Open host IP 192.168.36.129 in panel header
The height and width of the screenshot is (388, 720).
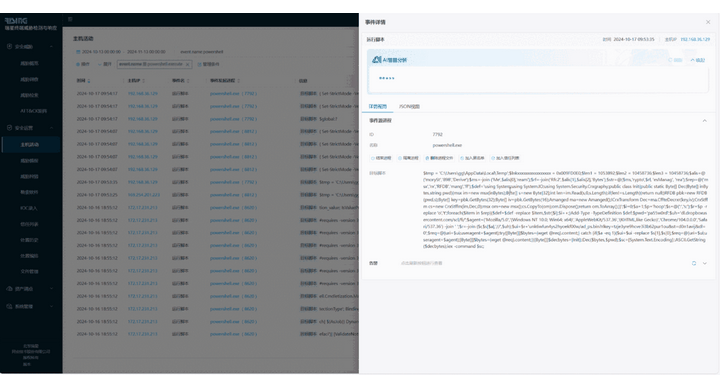(695, 39)
